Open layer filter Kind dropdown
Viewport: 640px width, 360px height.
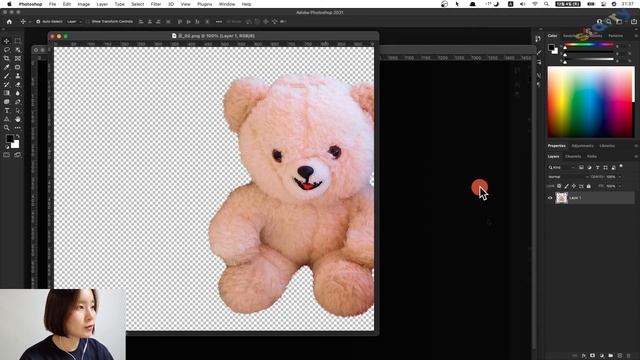point(562,167)
